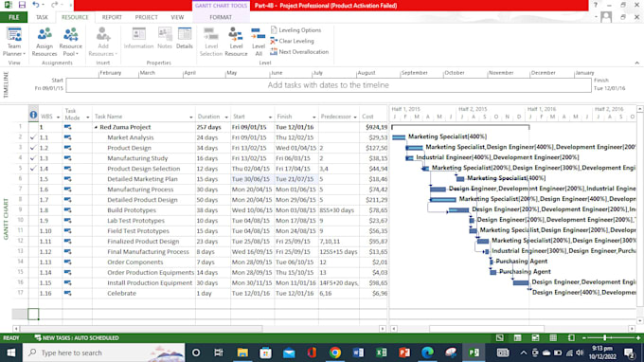Switch to the REPORT tab
The width and height of the screenshot is (644, 362).
click(112, 17)
